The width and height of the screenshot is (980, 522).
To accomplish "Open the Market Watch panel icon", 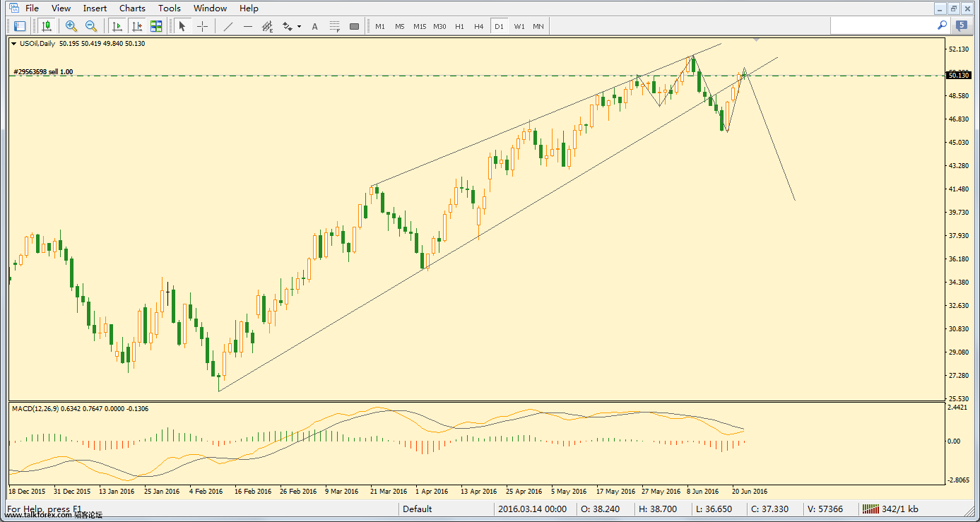I will (20, 26).
